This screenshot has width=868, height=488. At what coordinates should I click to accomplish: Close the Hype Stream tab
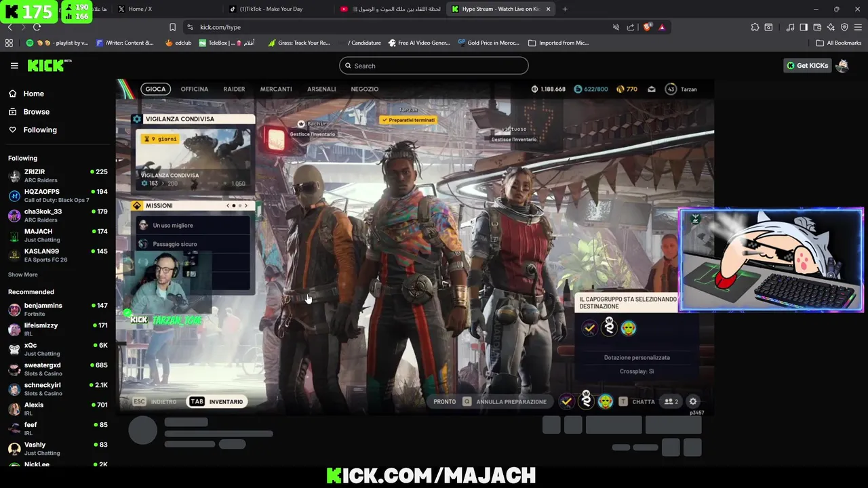point(548,9)
